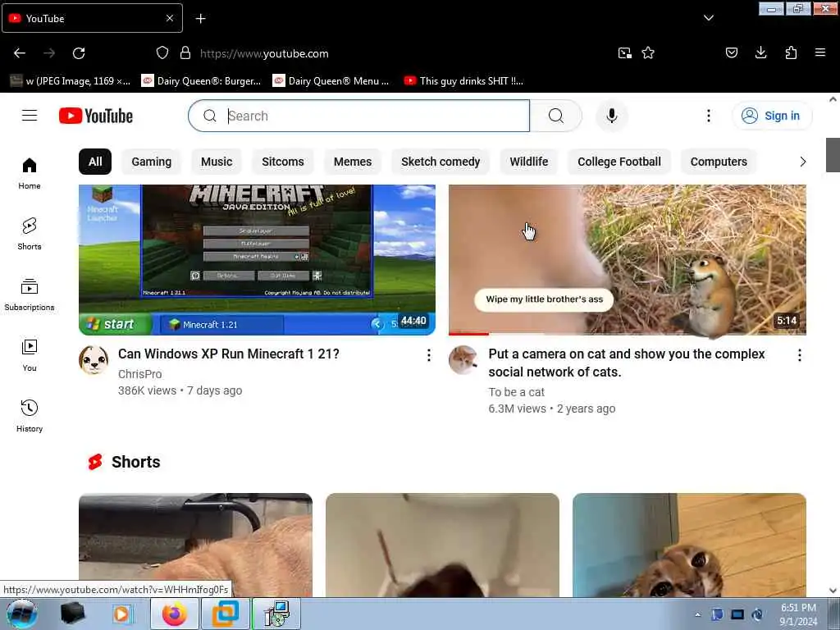Open the media player taskbar icon
The image size is (840, 630).
[121, 614]
